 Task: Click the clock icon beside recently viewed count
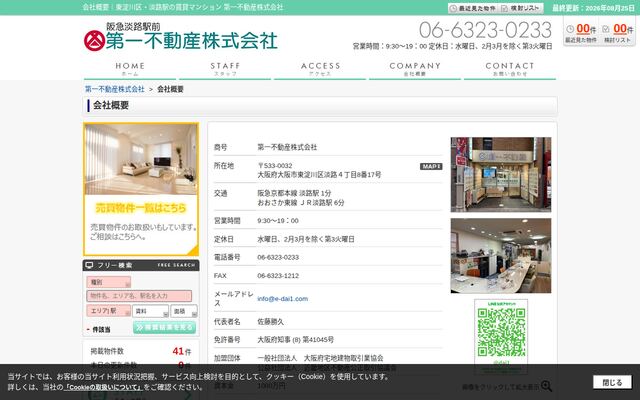pos(570,29)
